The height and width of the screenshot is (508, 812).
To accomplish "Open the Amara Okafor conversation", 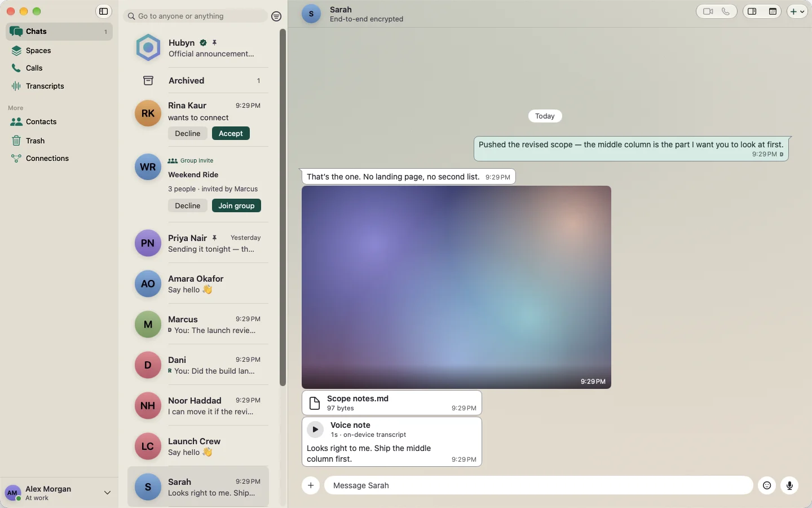I will click(x=198, y=284).
